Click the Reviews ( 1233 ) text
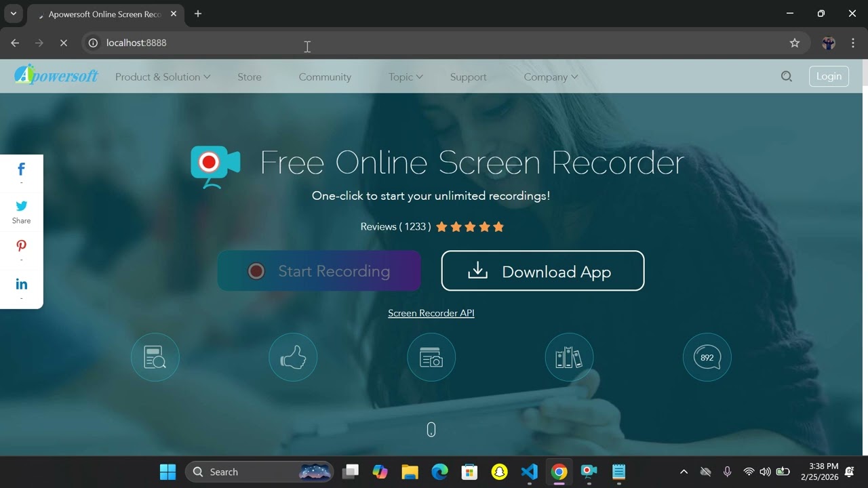 click(395, 226)
